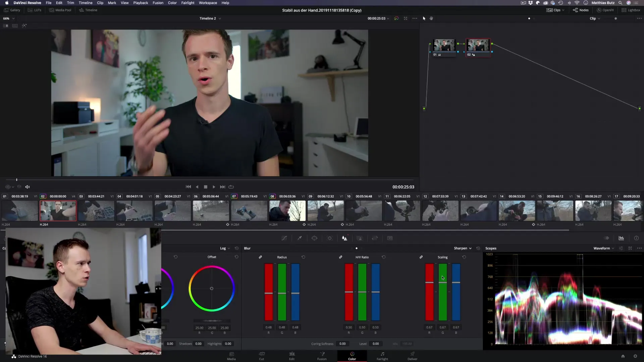Toggle the LUTs panel
Image resolution: width=644 pixels, height=362 pixels.
35,10
